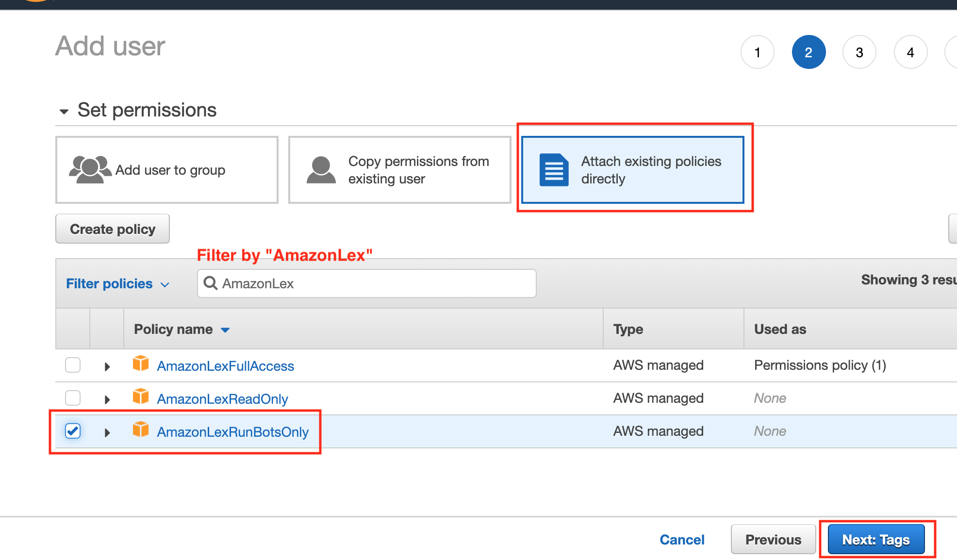Image resolution: width=957 pixels, height=560 pixels.
Task: Check the AmazonLexFullAccess policy checkbox
Action: [73, 365]
